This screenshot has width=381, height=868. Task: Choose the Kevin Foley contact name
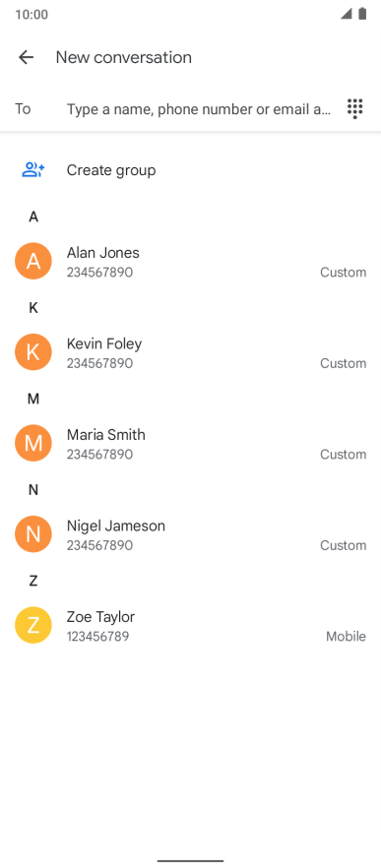(x=104, y=343)
